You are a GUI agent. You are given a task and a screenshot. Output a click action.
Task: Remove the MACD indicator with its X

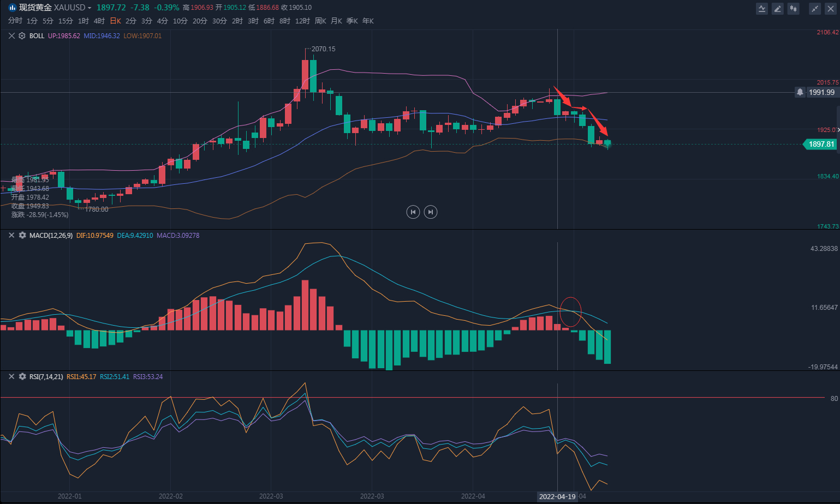[11, 235]
